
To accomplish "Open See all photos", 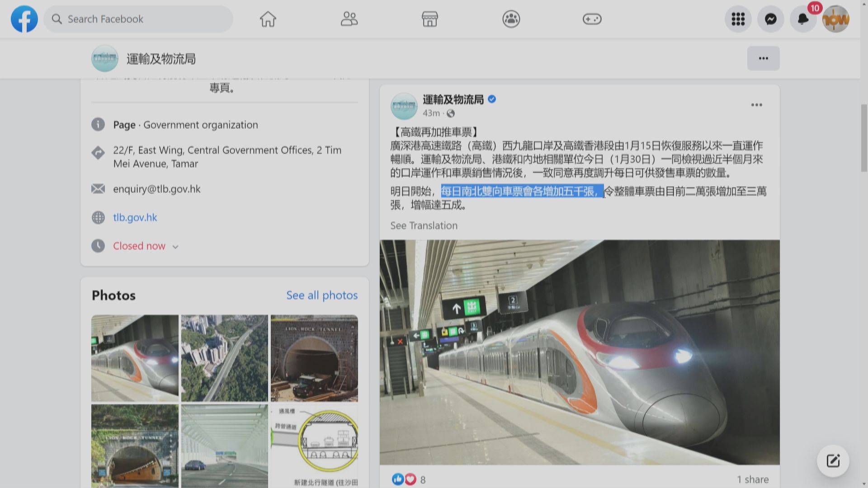I will point(322,295).
